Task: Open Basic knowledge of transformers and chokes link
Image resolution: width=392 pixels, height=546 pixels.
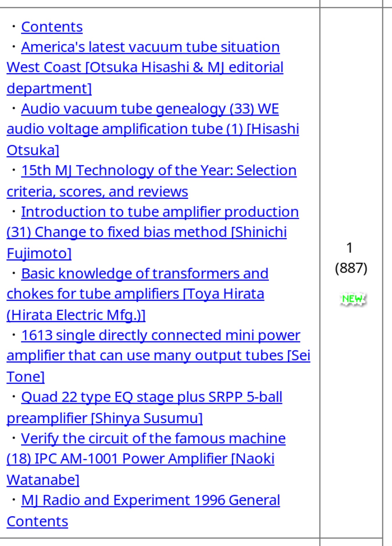Action: point(145,273)
